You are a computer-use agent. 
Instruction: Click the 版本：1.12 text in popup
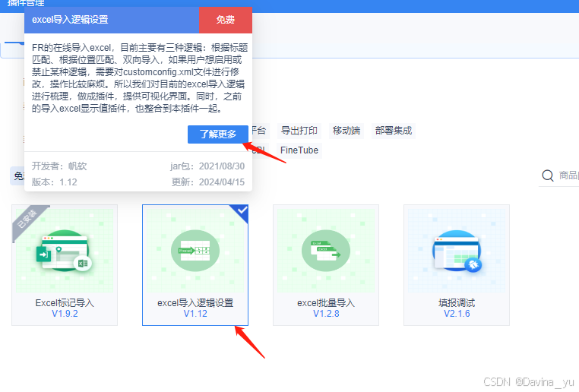click(x=54, y=182)
